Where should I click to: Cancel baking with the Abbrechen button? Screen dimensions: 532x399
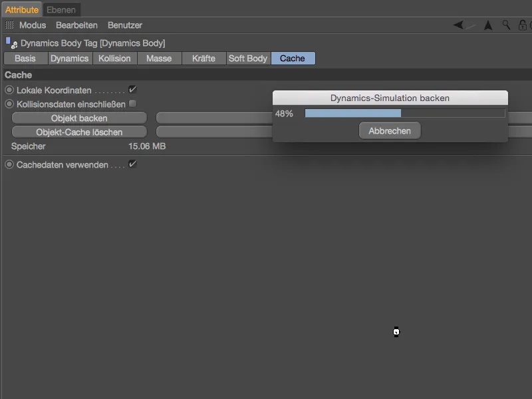tap(390, 130)
